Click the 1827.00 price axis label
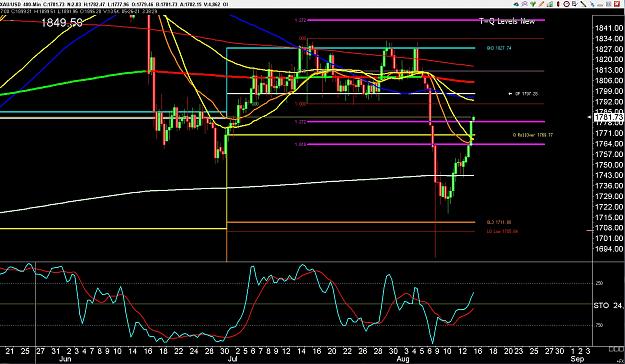 coord(608,49)
